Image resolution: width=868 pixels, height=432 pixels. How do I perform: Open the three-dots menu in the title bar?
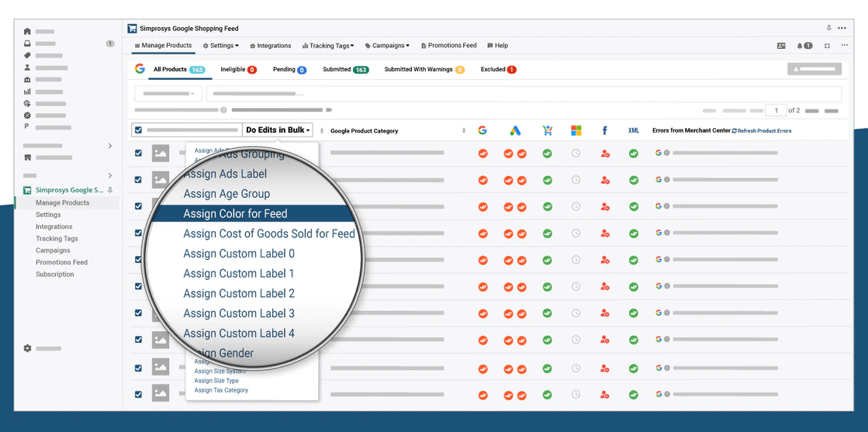[x=842, y=28]
